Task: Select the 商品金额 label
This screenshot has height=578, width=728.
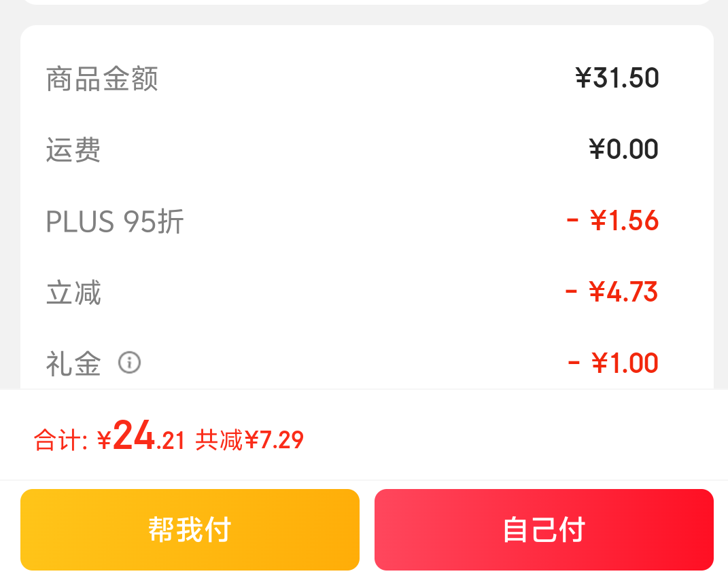Action: tap(102, 78)
